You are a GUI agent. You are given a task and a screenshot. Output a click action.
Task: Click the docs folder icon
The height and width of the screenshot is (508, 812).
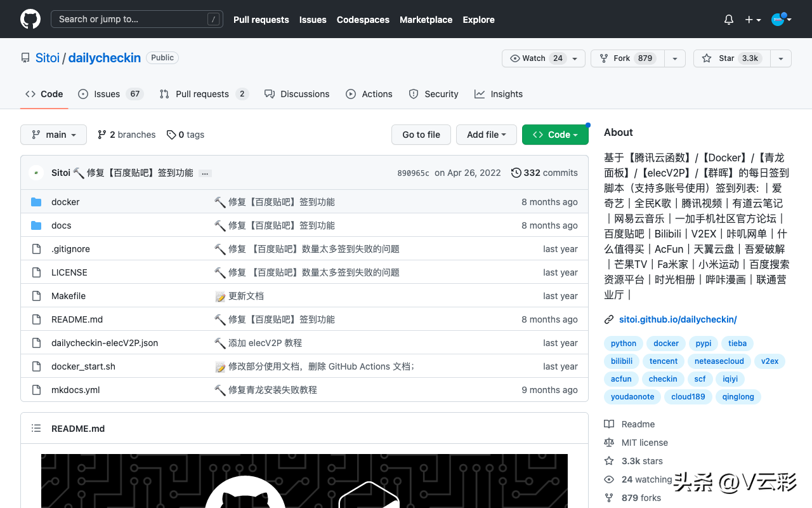(36, 225)
